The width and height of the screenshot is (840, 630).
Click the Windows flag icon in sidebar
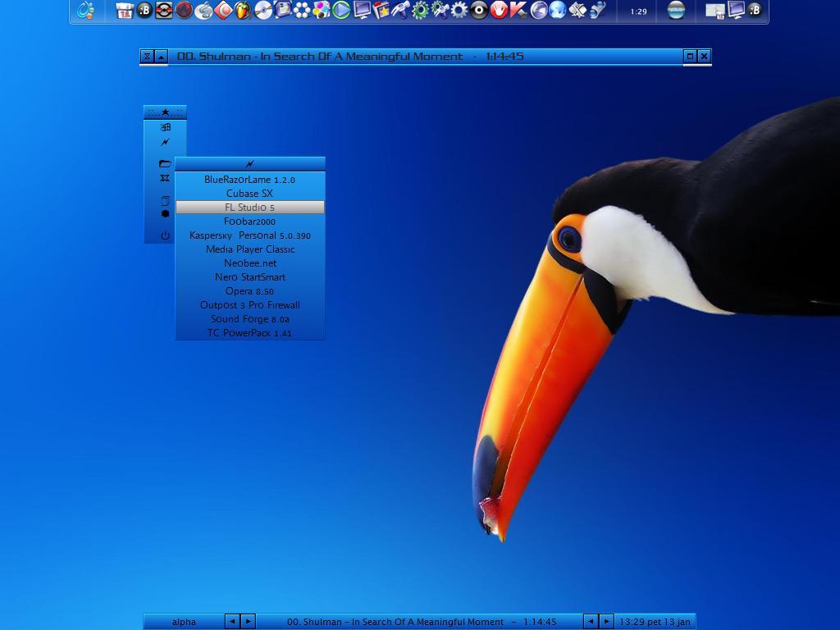(165, 127)
